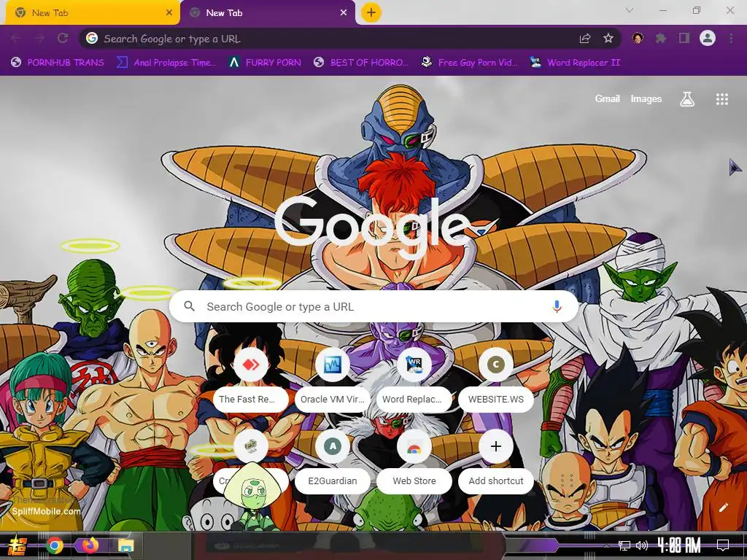Click the browser Forward arrow
Screen dimensions: 747x560
click(x=39, y=39)
